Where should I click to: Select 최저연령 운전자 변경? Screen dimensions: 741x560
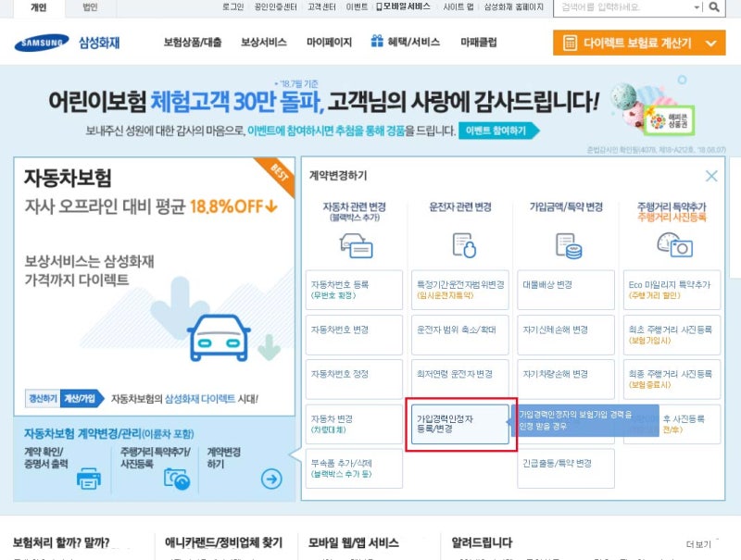pyautogui.click(x=459, y=380)
